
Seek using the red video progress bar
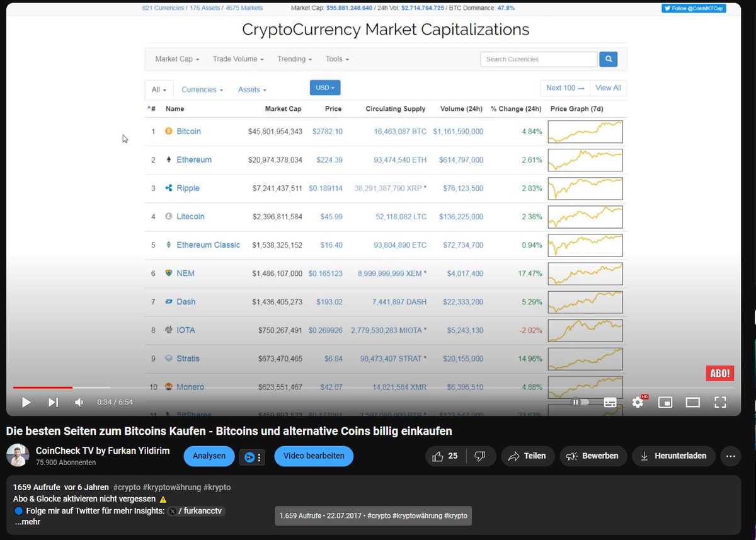click(43, 388)
